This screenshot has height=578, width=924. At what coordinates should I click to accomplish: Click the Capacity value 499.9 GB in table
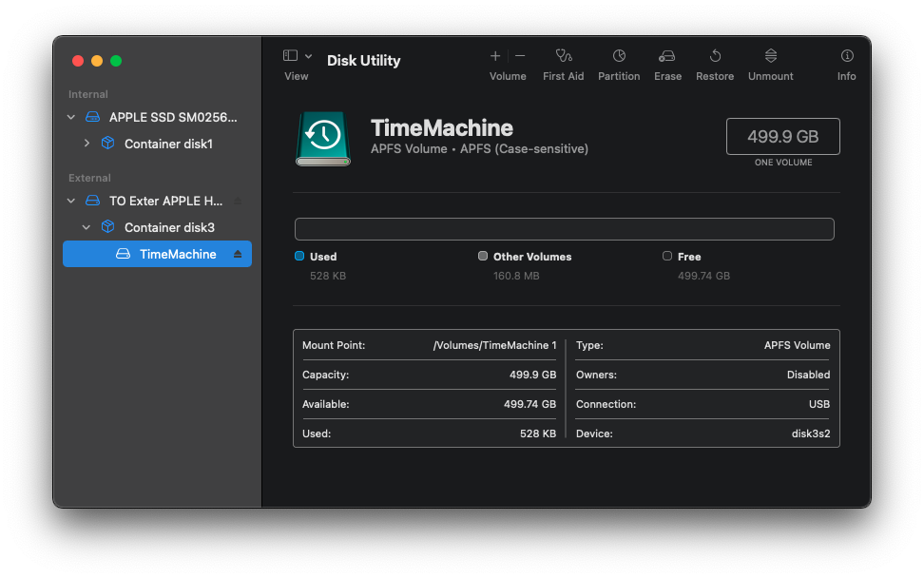point(532,375)
